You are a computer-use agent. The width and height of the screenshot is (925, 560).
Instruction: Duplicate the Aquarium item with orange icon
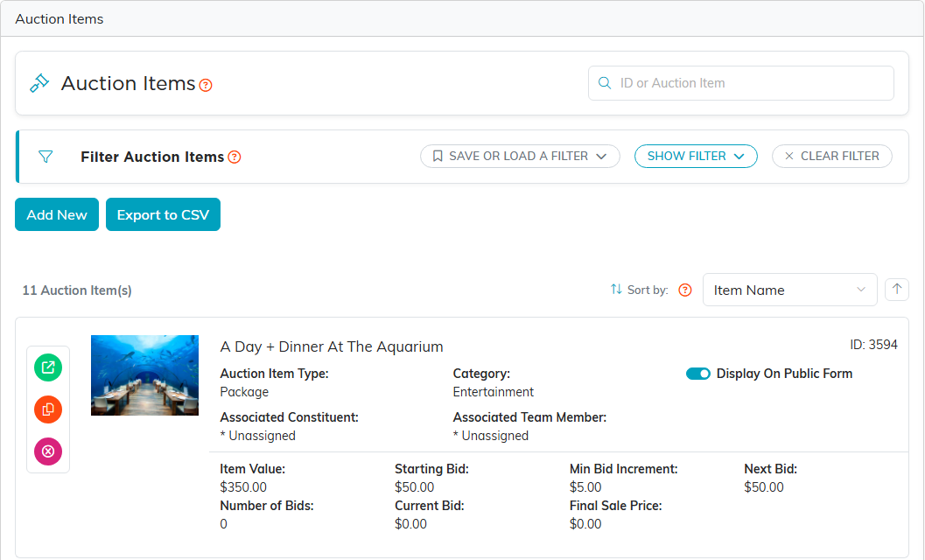(48, 409)
